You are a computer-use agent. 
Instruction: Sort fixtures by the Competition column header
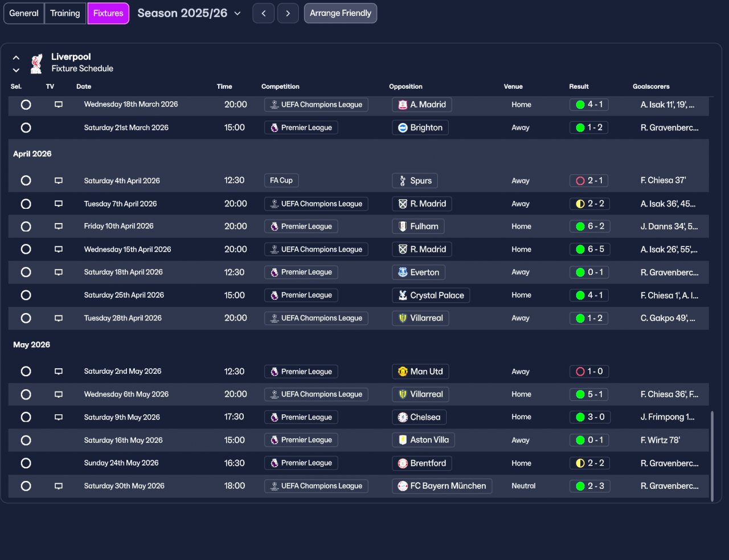click(x=280, y=87)
